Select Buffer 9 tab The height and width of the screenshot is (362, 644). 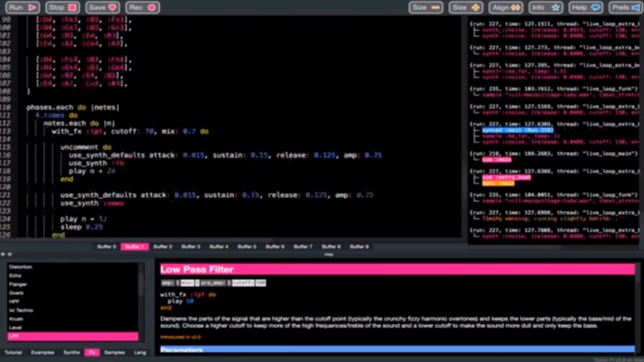(x=360, y=247)
